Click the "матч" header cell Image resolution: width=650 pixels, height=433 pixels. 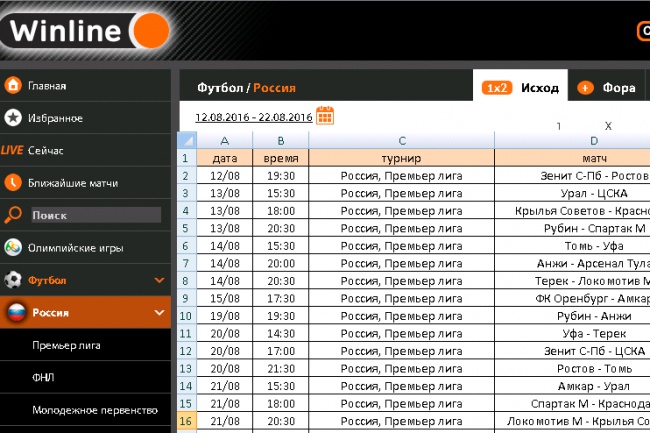573,158
